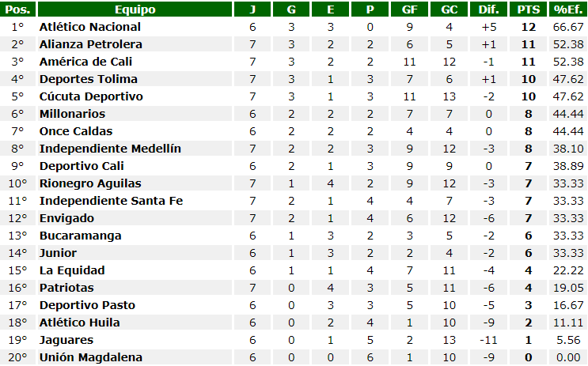Click the GF column header
The width and height of the screenshot is (588, 366).
(409, 9)
